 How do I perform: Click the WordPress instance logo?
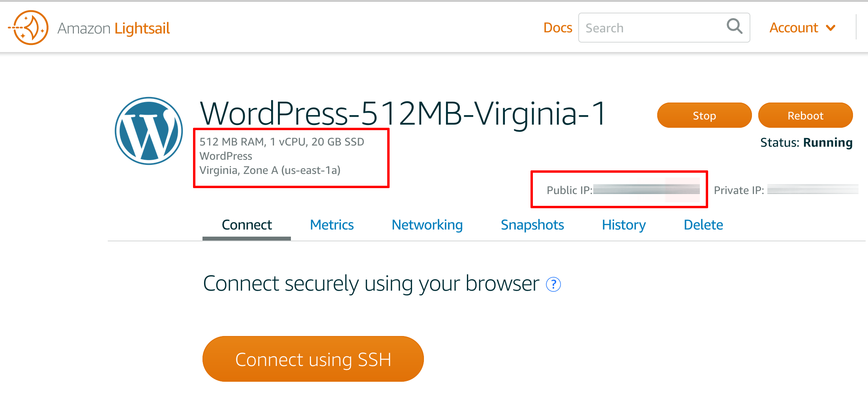pos(149,131)
